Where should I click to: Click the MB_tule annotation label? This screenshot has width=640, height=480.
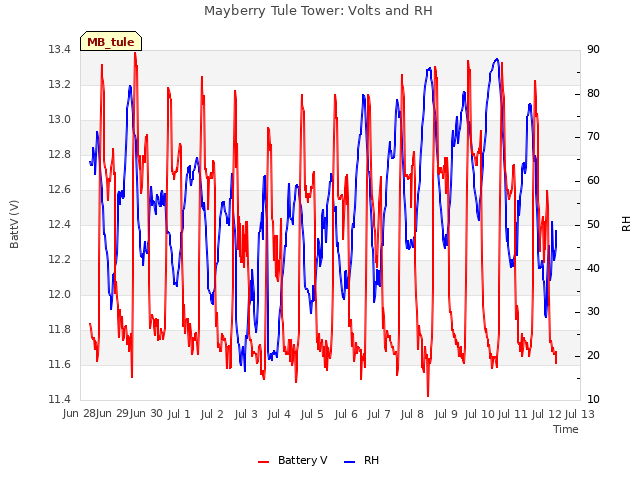point(111,42)
